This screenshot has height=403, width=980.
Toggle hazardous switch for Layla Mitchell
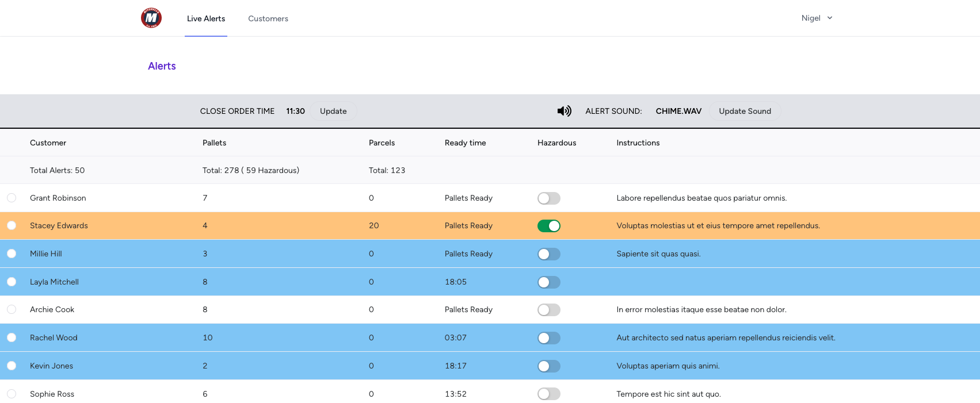(548, 282)
